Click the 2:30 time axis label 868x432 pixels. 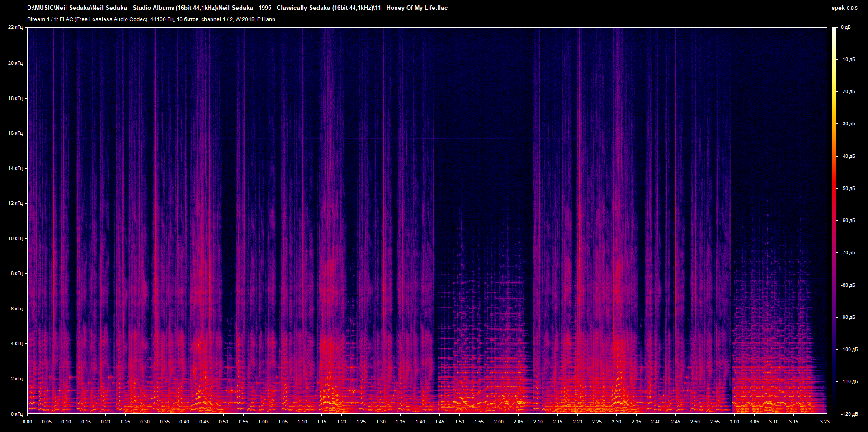click(617, 422)
